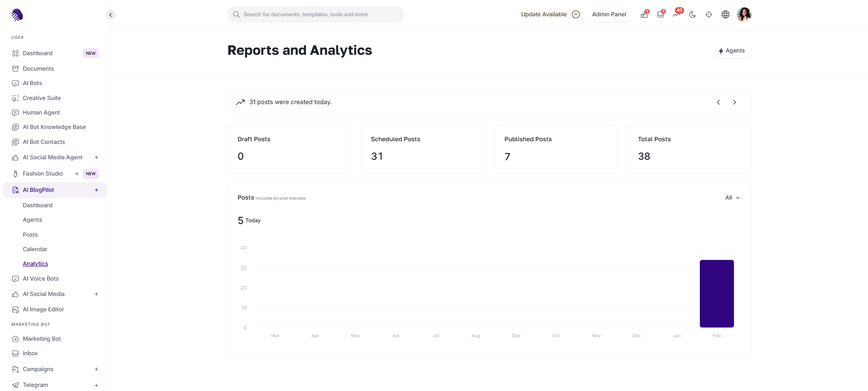868x391 pixels.
Task: Click the Scheduled Posts card
Action: coord(422,149)
